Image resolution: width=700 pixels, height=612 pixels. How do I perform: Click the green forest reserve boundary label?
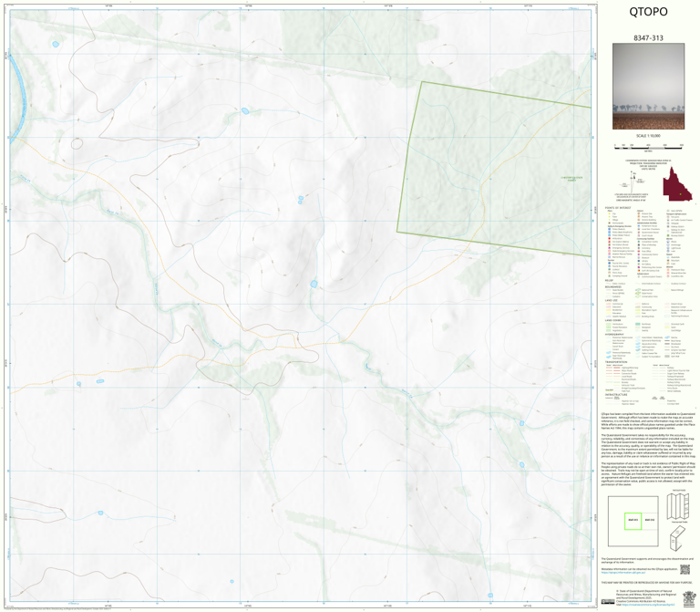pyautogui.click(x=571, y=179)
